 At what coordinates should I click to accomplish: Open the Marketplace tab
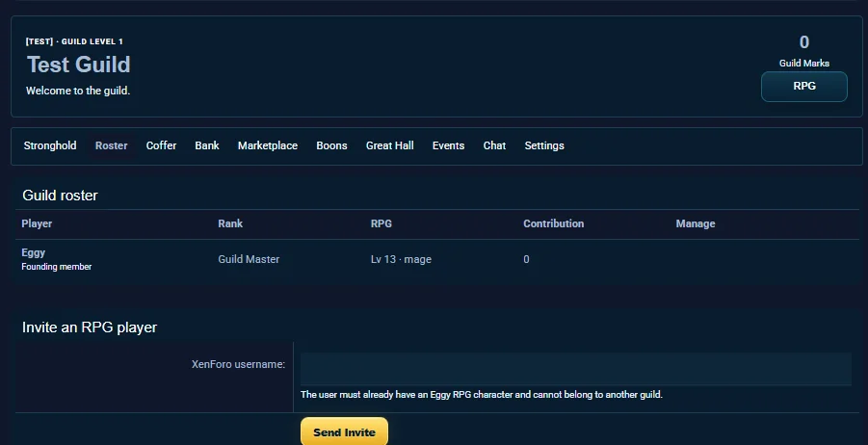pyautogui.click(x=268, y=145)
